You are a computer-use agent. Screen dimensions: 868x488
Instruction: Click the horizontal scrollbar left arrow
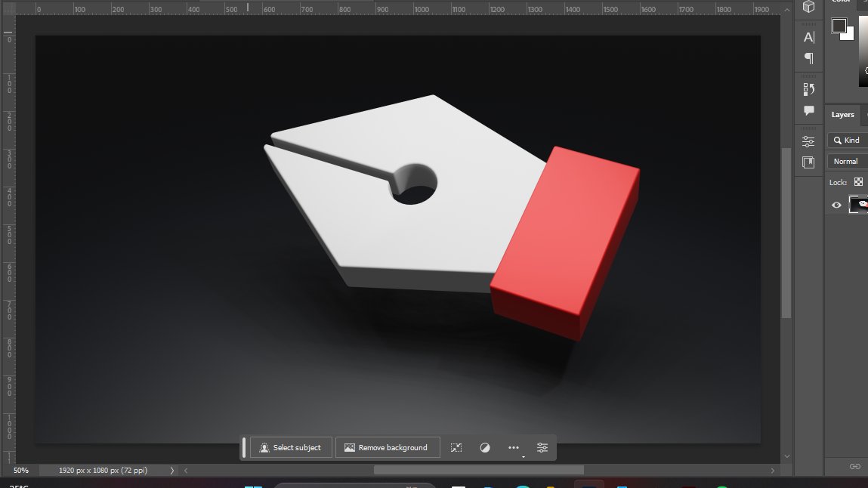186,471
